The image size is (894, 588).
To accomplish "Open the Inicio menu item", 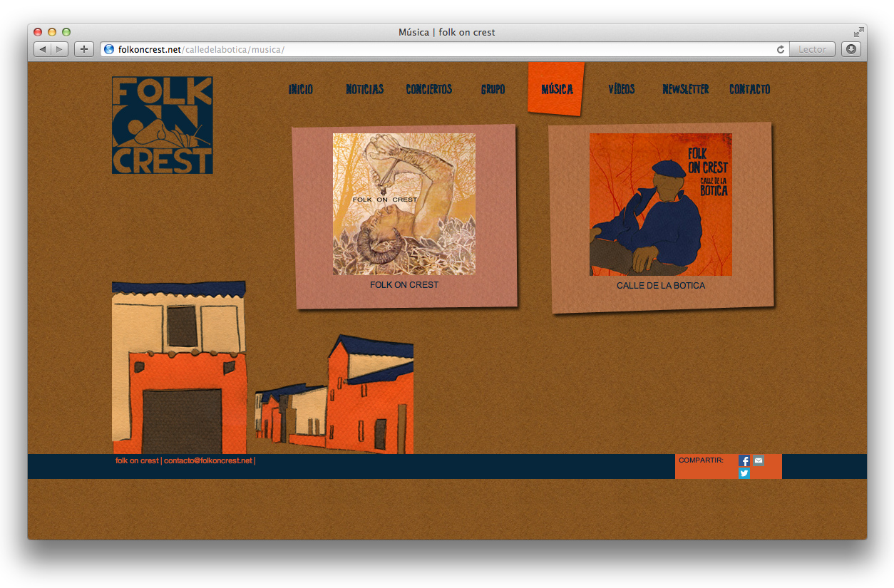I will point(301,89).
